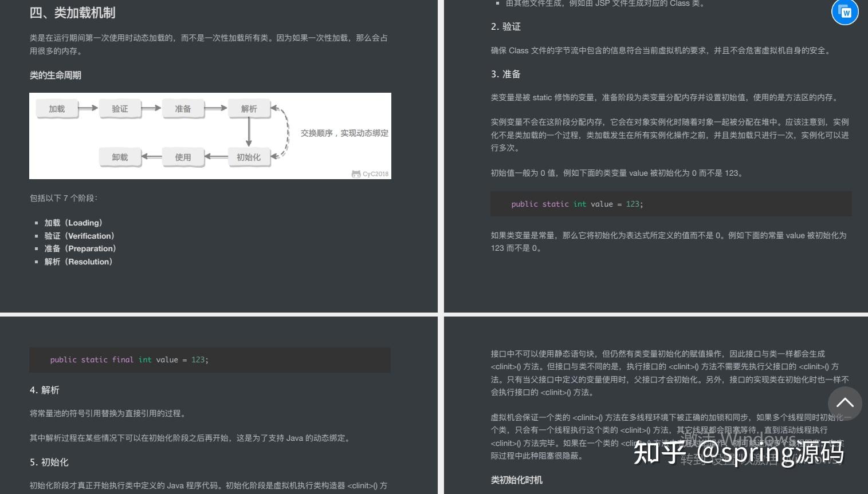Click the 类初始化时机 heading
The width and height of the screenshot is (868, 494).
coord(517,480)
